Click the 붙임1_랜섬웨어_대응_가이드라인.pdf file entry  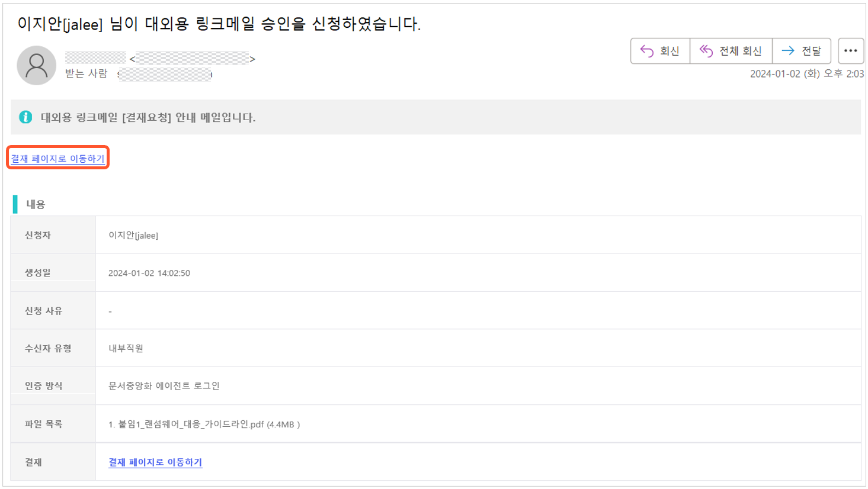(204, 424)
